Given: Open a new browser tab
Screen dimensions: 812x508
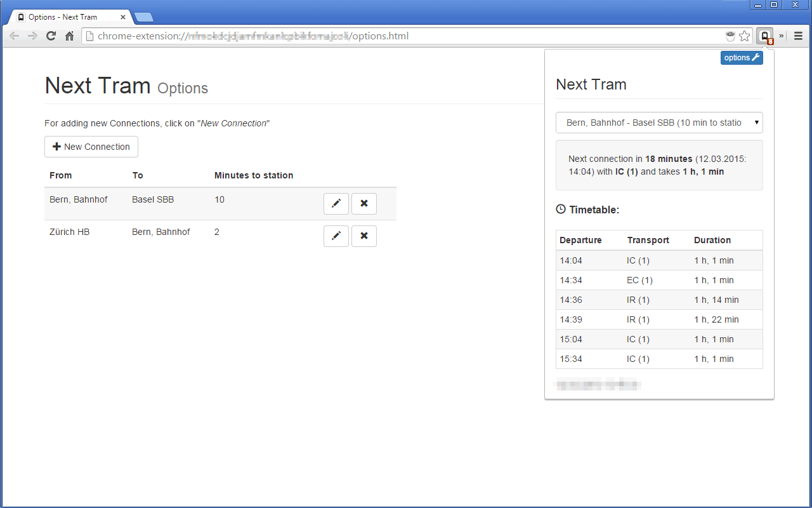Looking at the screenshot, I should pos(143,17).
